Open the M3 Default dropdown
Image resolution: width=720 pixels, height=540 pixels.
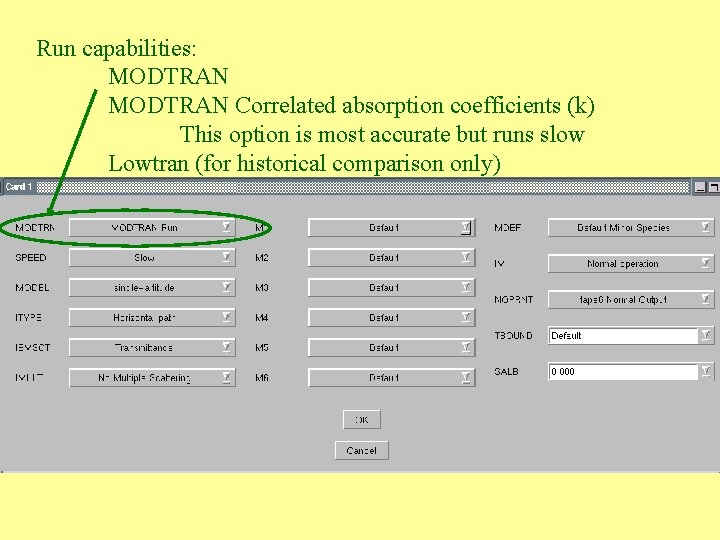click(391, 287)
